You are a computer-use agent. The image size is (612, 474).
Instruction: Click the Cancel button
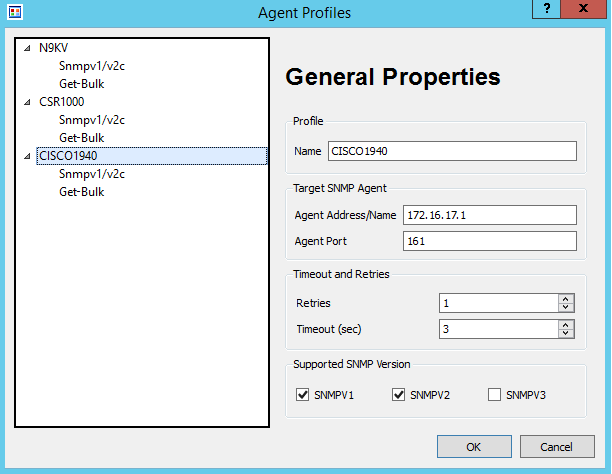557,447
